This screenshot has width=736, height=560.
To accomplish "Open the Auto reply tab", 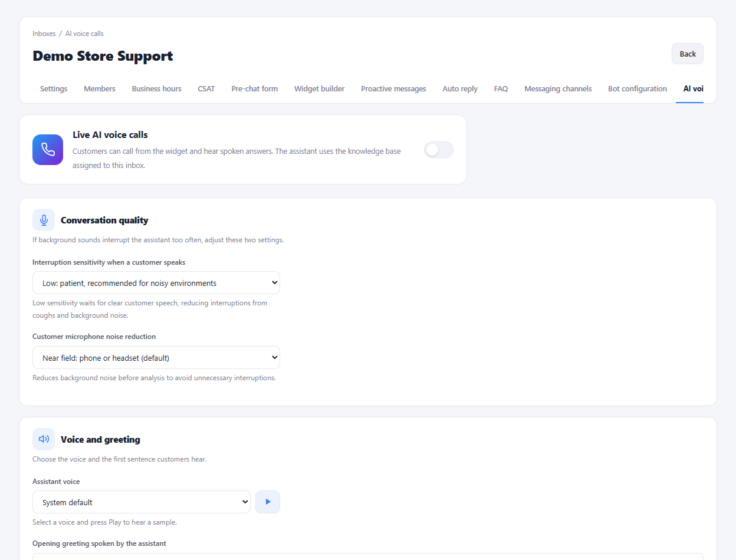I will click(460, 89).
